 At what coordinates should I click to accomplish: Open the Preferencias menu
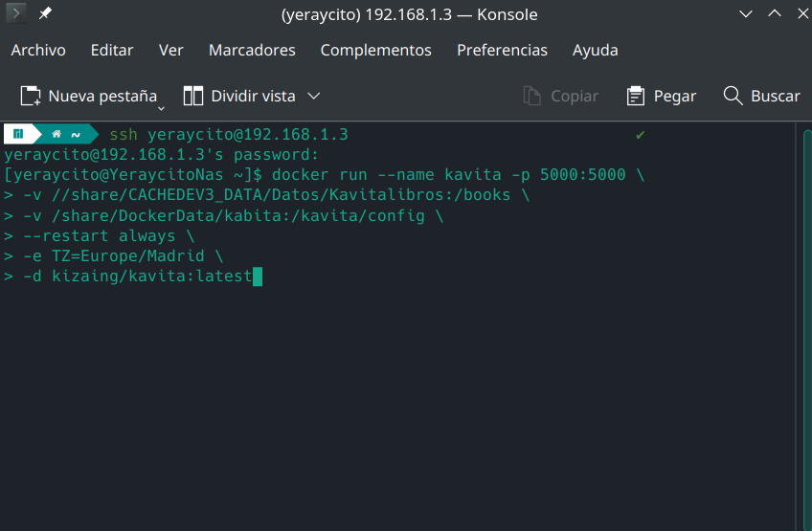pos(502,50)
